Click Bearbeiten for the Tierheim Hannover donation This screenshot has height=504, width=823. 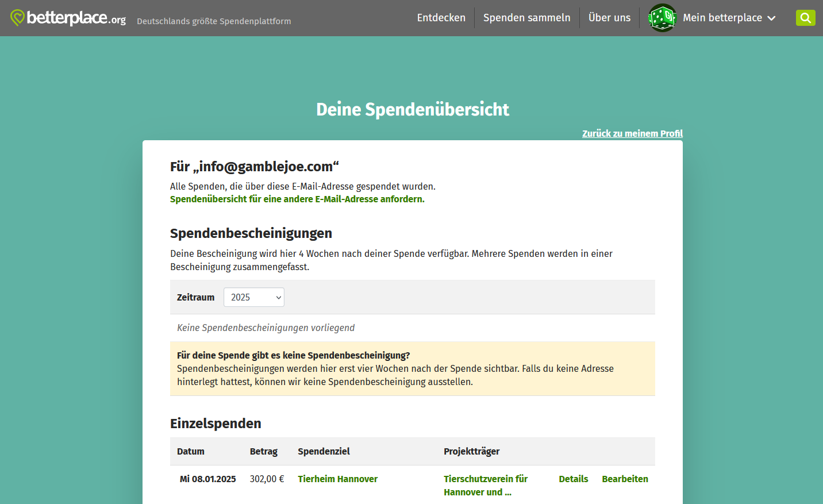point(625,479)
